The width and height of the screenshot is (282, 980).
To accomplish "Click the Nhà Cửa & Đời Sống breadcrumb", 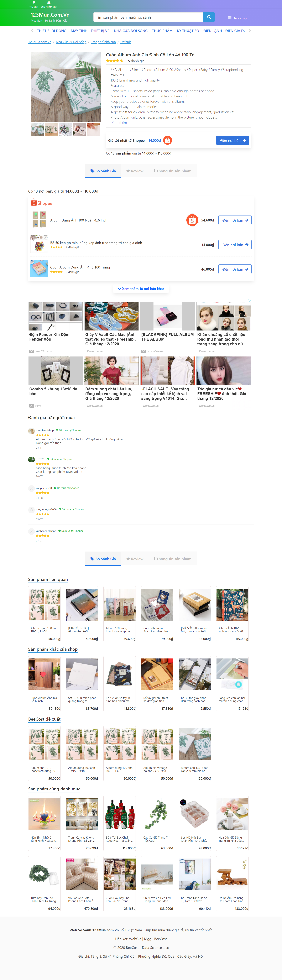I will click(x=71, y=42).
